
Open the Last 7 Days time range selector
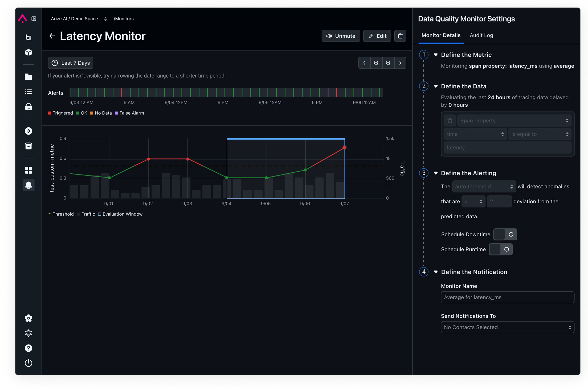71,63
